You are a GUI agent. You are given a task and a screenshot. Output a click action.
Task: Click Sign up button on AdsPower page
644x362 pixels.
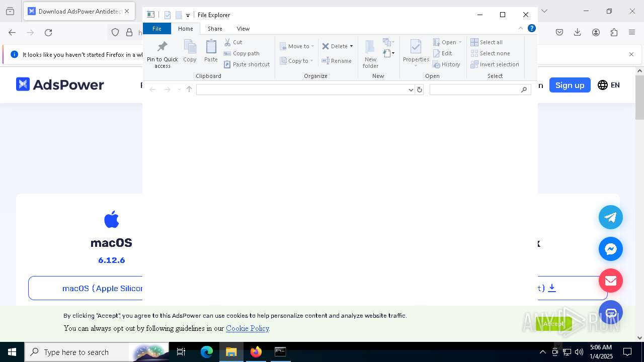570,85
